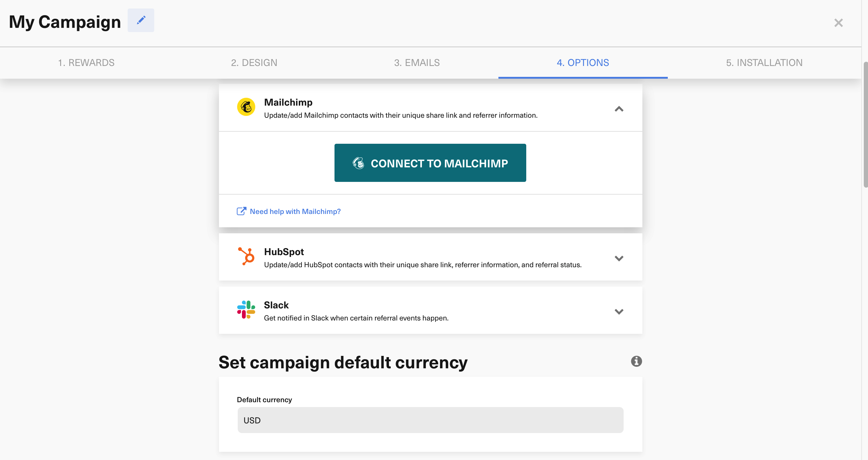Click the USD default currency field
This screenshot has width=868, height=460.
pyautogui.click(x=430, y=420)
